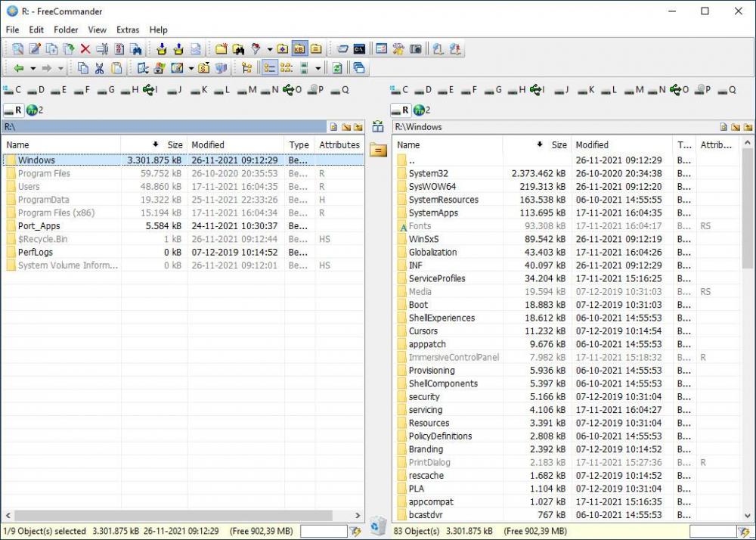756x540 pixels.
Task: Open the Extras menu
Action: 127,29
